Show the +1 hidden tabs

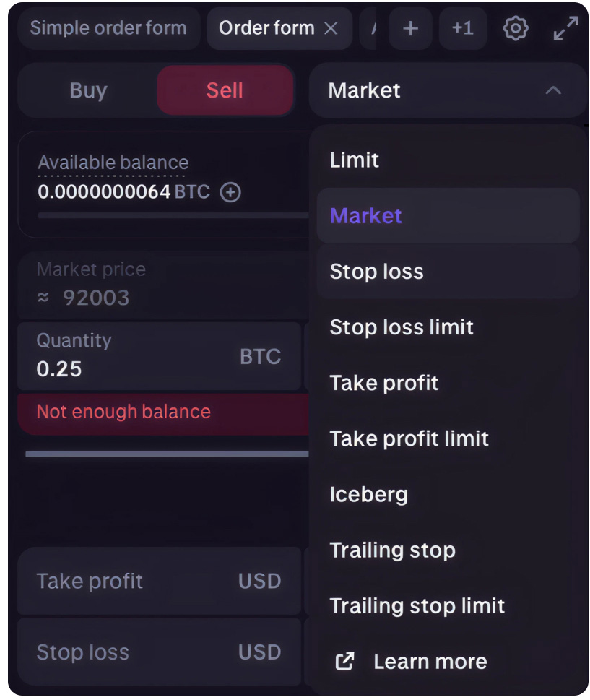pos(462,29)
